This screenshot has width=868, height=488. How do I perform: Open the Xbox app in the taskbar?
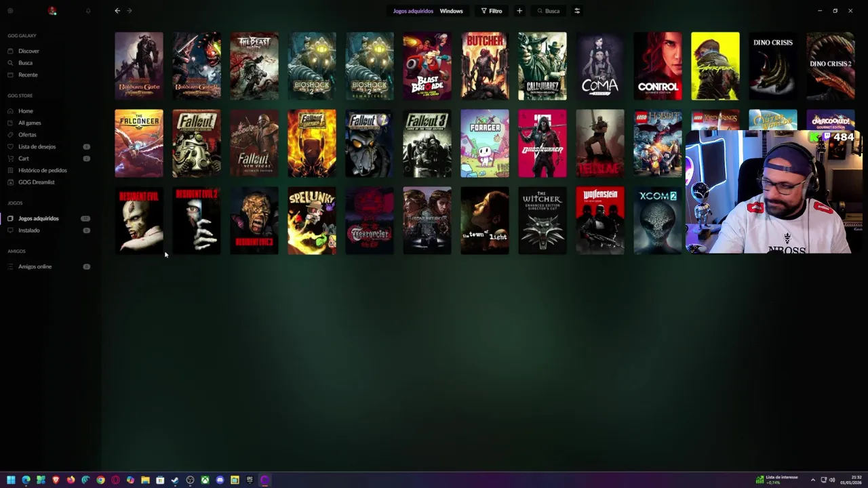coord(205,480)
